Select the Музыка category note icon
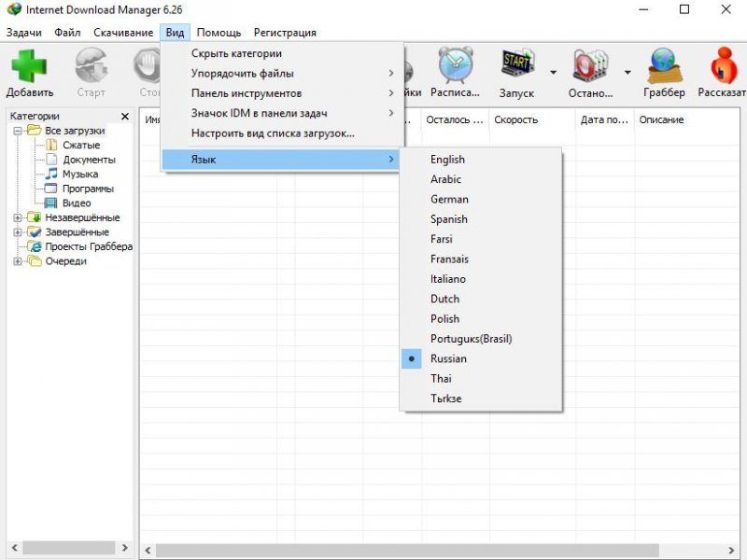This screenshot has width=747, height=560. (51, 174)
